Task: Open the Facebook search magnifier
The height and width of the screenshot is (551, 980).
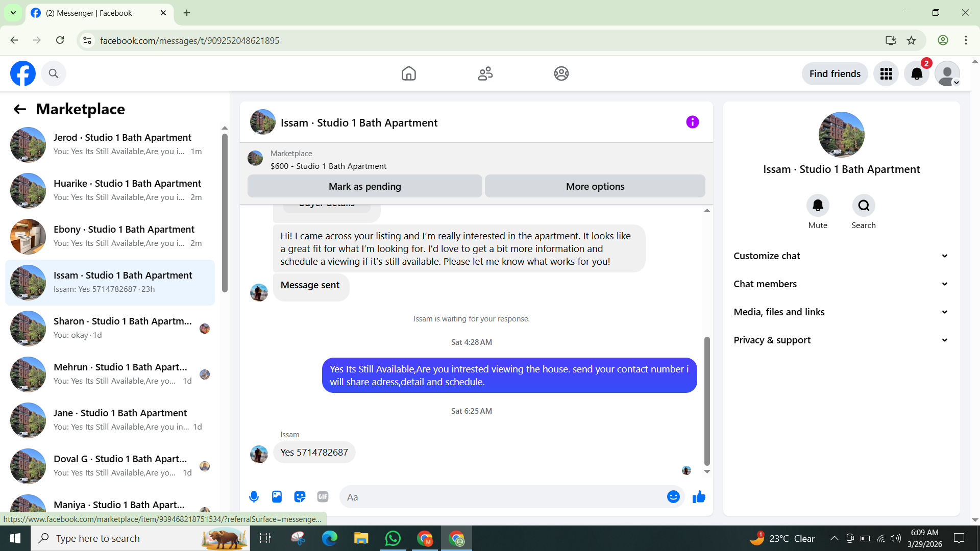Action: pos(54,73)
